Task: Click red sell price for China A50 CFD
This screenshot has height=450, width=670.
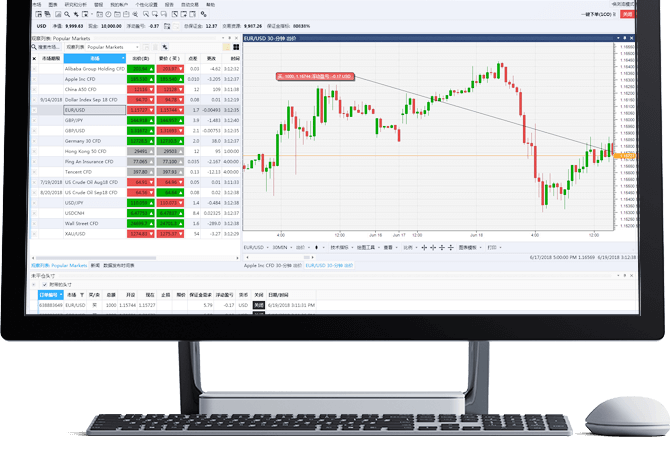Action: click(x=140, y=89)
